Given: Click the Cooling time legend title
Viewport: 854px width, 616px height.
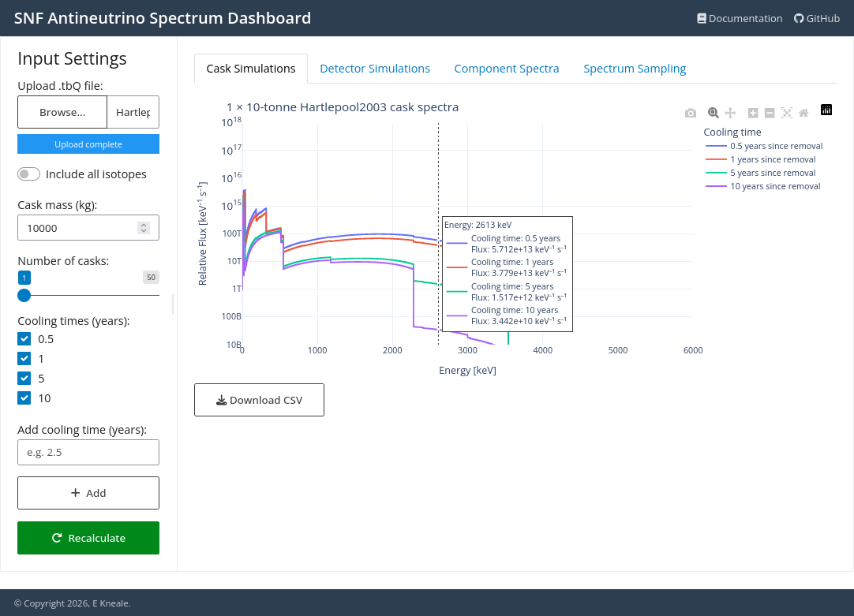Looking at the screenshot, I should (x=732, y=133).
